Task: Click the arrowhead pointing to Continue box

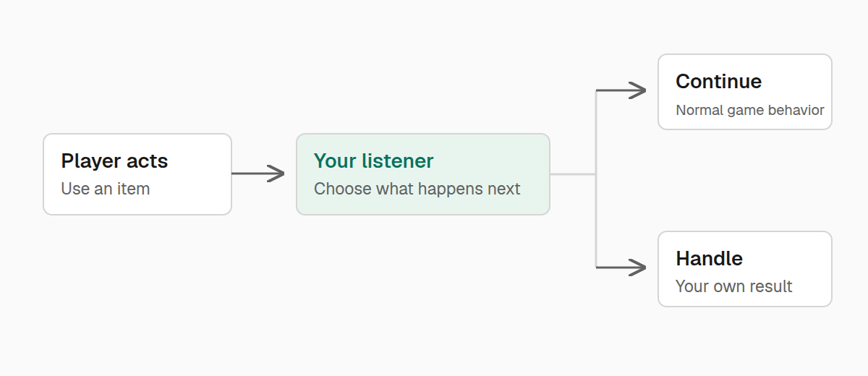Action: (x=638, y=90)
